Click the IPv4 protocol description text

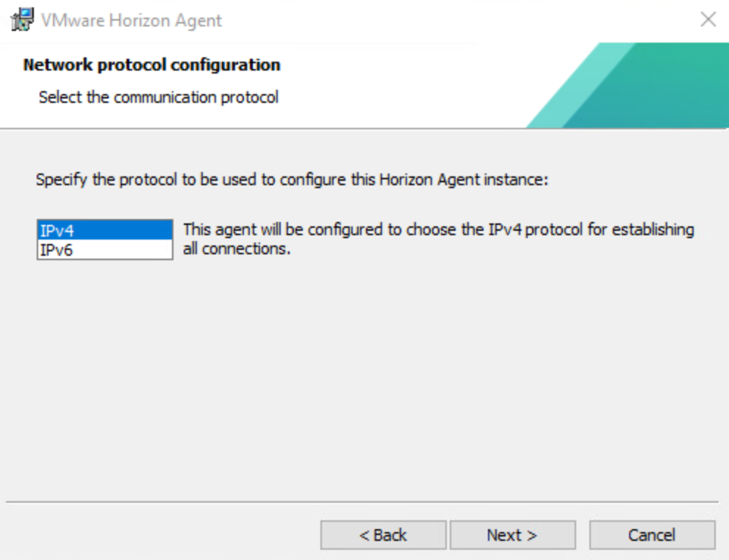[x=438, y=230]
